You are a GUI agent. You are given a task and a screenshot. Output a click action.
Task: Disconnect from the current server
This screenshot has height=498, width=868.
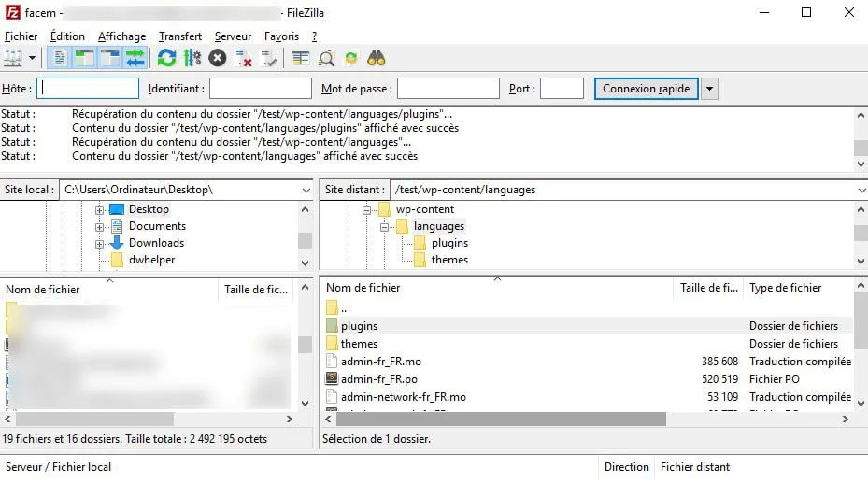click(243, 58)
